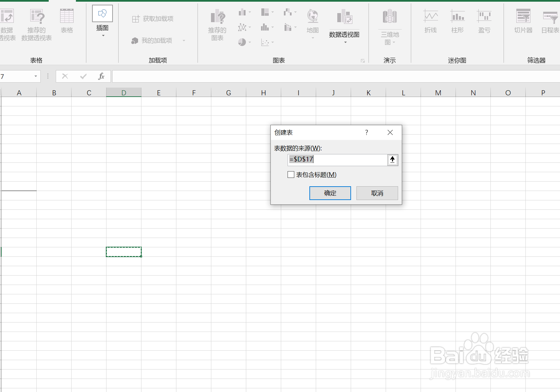Click Recommended PivotTables (推荐的数据透视表)
The image size is (560, 392).
[36, 25]
